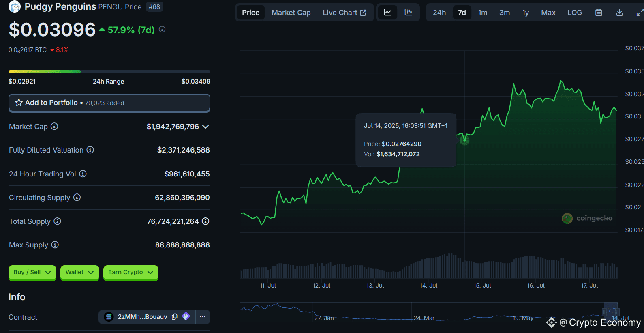Click 24 Hour Trading Vol info icon
This screenshot has width=644, height=333.
tap(83, 174)
